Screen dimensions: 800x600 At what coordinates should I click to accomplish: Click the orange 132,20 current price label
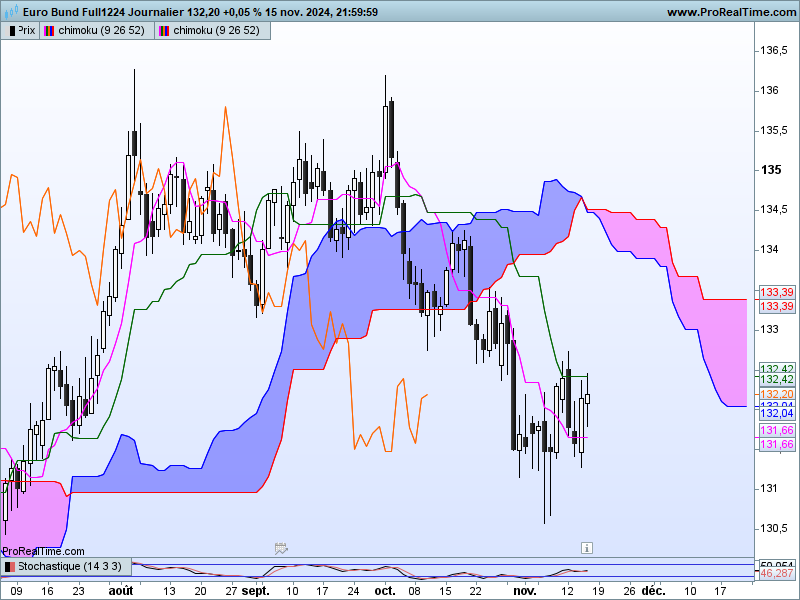pyautogui.click(x=777, y=394)
